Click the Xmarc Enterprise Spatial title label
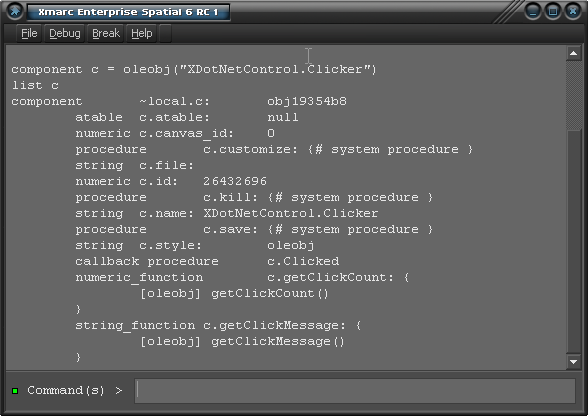Screen dimensions: 588x416 [128, 12]
